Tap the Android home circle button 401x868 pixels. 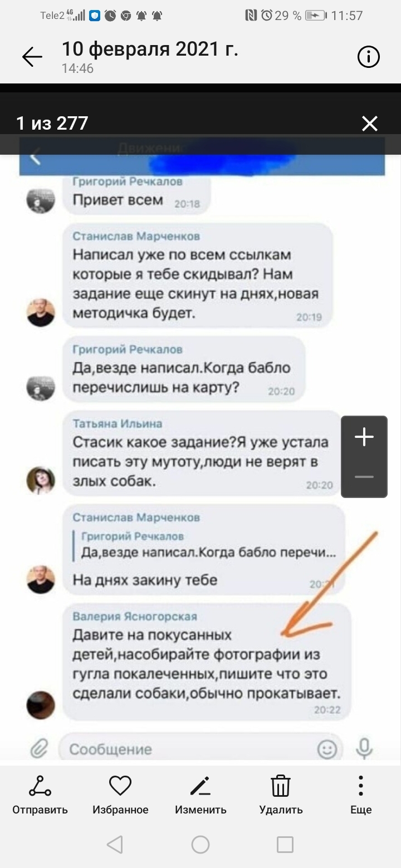tap(200, 845)
